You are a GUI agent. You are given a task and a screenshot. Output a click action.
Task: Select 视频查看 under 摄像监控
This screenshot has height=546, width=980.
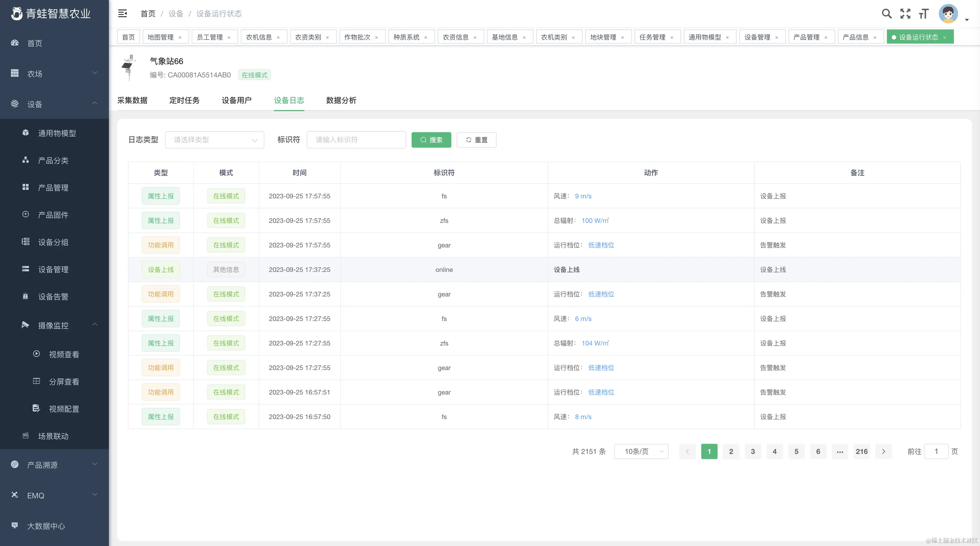coord(63,354)
